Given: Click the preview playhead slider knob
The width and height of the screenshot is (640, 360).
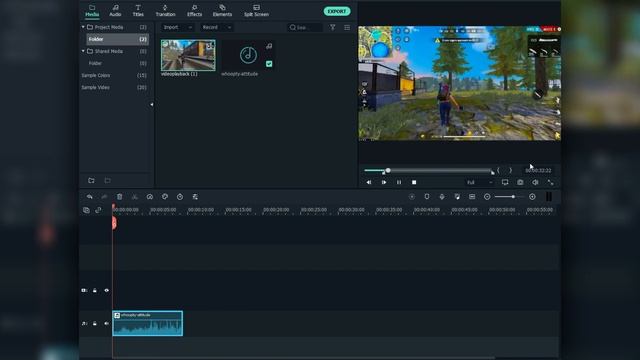Looking at the screenshot, I should click(388, 170).
